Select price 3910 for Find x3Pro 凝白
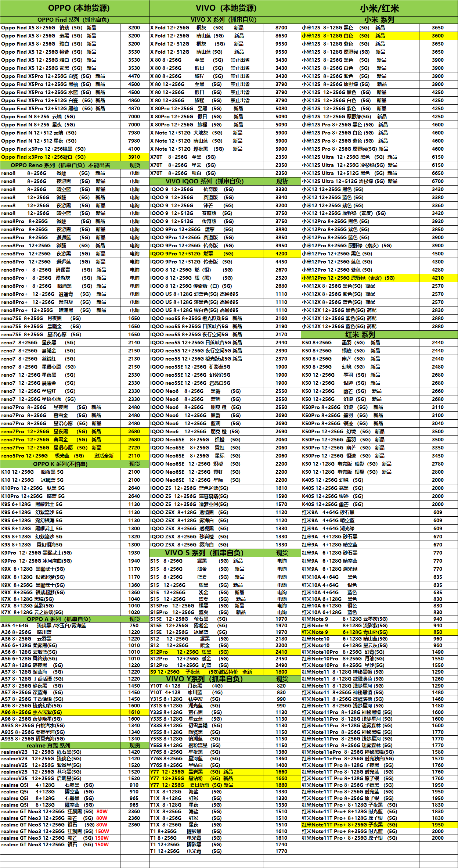This screenshot has height=868, width=458. (134, 157)
